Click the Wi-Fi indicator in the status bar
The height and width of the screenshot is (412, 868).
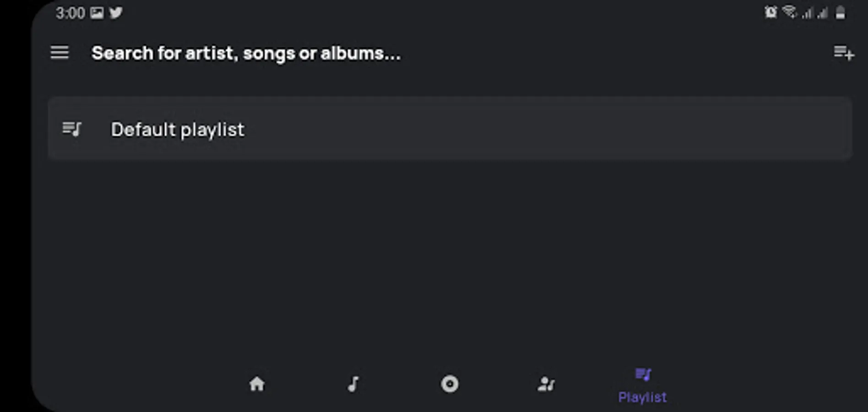pos(789,12)
